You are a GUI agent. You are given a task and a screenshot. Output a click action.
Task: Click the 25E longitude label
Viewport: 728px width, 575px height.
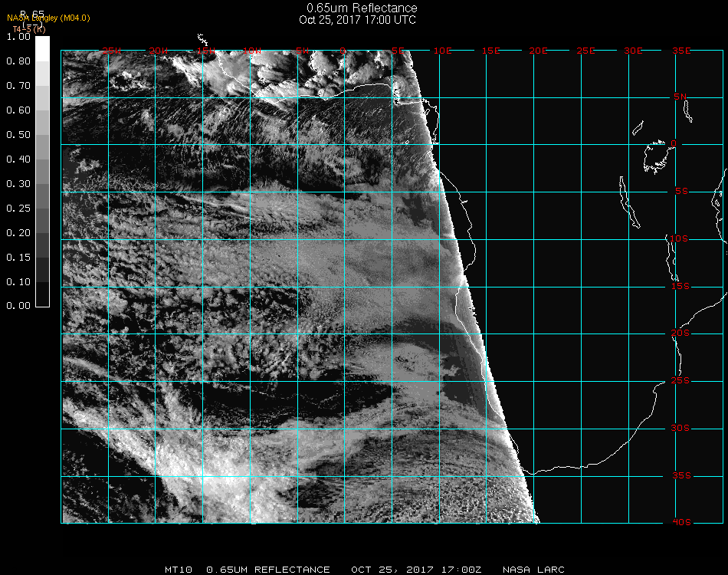coord(585,51)
